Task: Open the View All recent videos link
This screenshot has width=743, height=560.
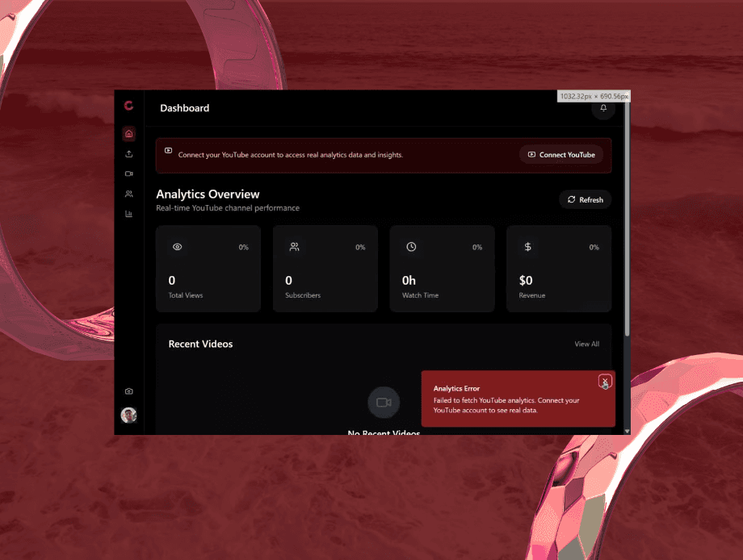Action: 586,344
